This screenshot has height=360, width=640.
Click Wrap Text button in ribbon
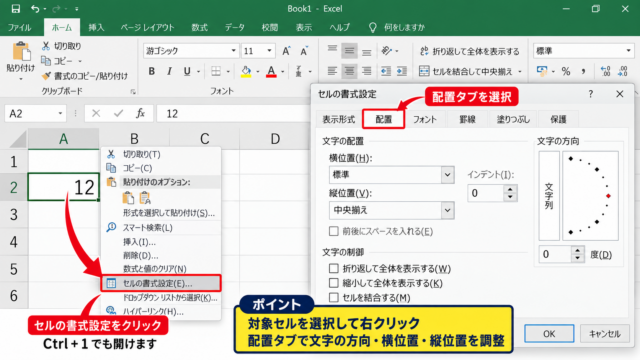(469, 51)
